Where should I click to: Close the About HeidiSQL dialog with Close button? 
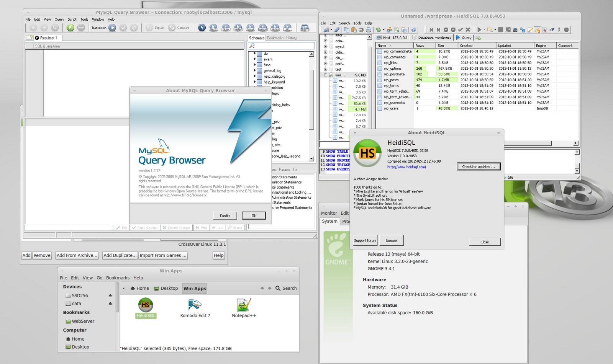pos(485,242)
